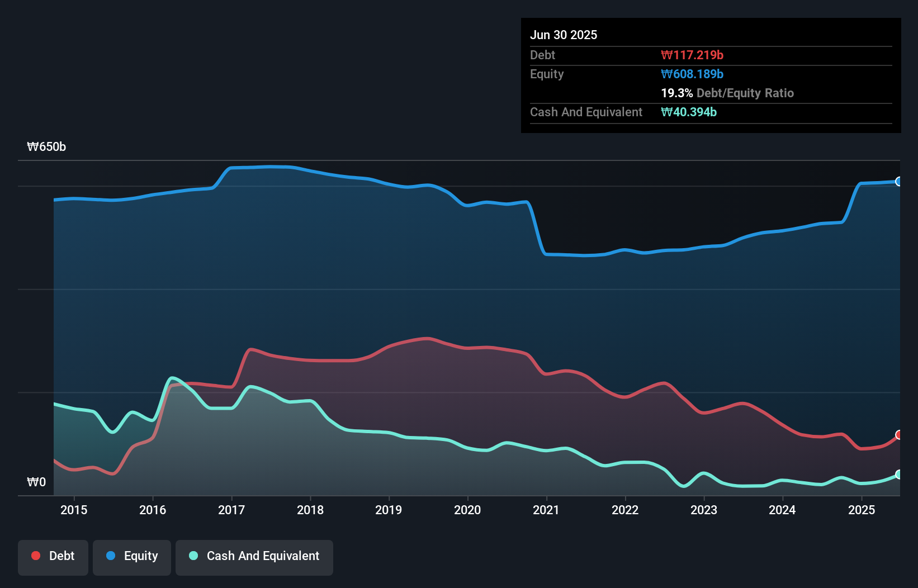Click the 19.3% Debt/Equity Ratio text
918x588 pixels.
727,93
